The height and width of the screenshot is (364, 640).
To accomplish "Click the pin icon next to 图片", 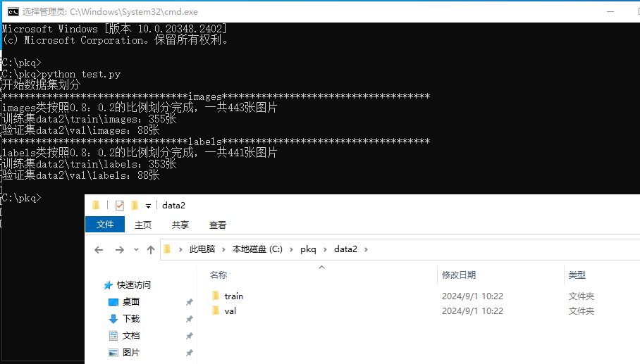I will (190, 353).
